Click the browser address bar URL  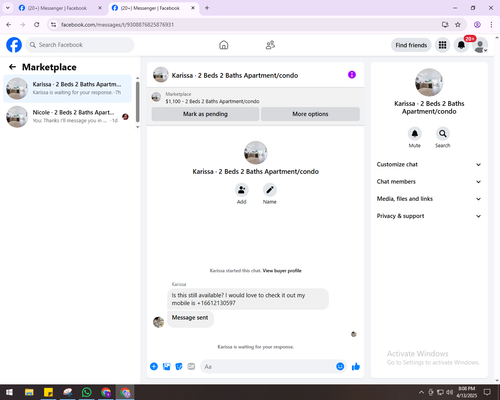[x=117, y=25]
